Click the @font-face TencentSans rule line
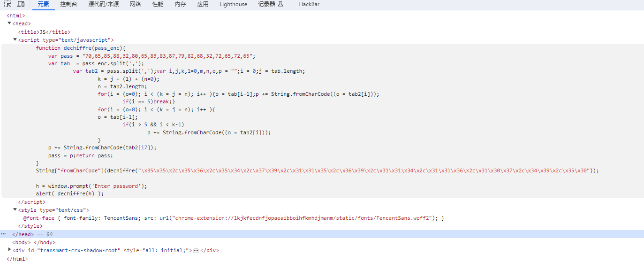The width and height of the screenshot is (644, 263). (234, 218)
